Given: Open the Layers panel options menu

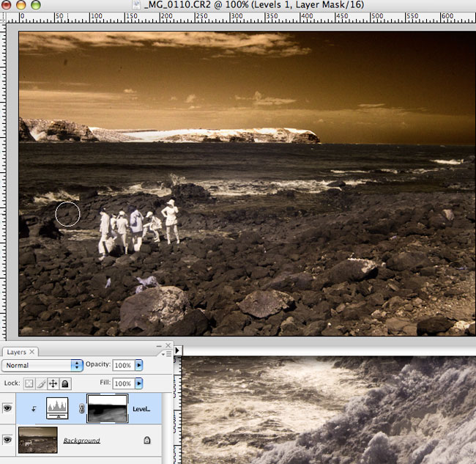Looking at the screenshot, I should 168,353.
